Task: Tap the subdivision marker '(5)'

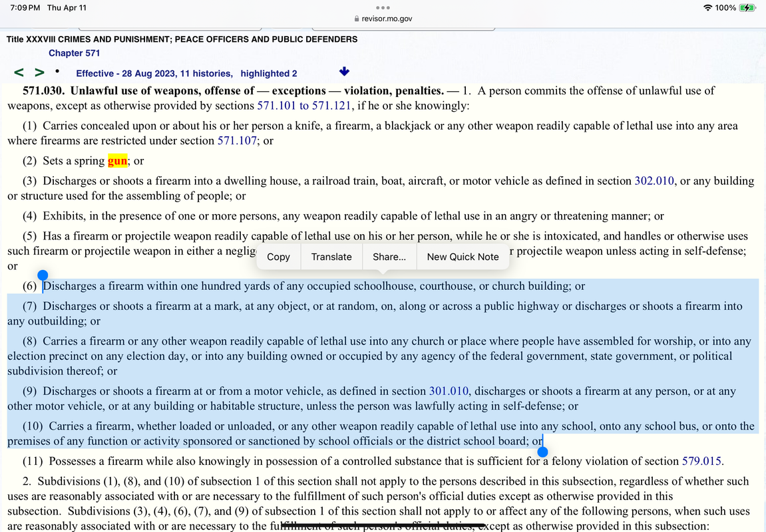Action: [29, 236]
